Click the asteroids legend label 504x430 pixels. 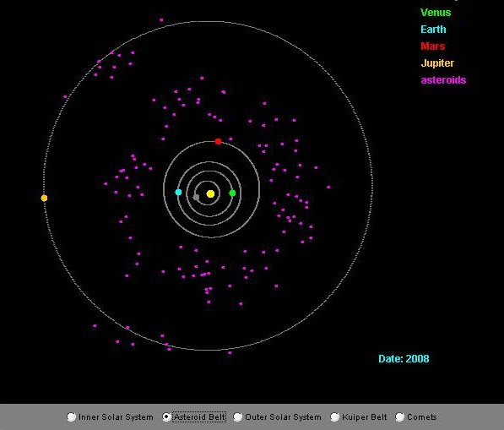pyautogui.click(x=443, y=80)
